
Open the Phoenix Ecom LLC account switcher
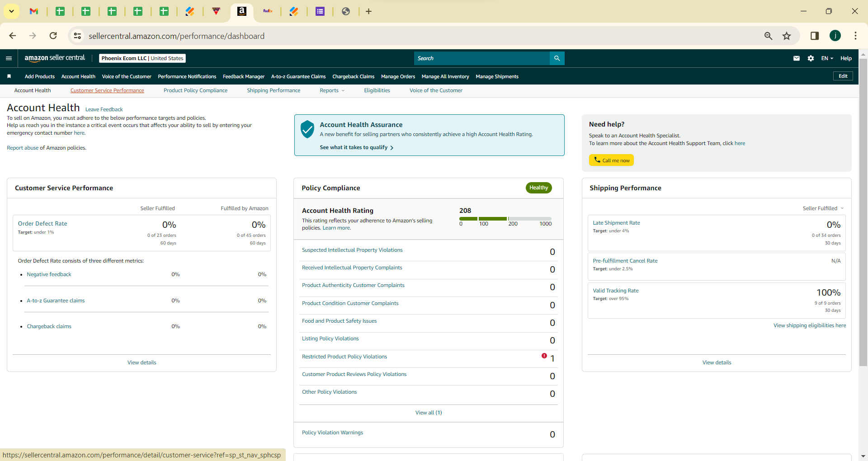(142, 58)
